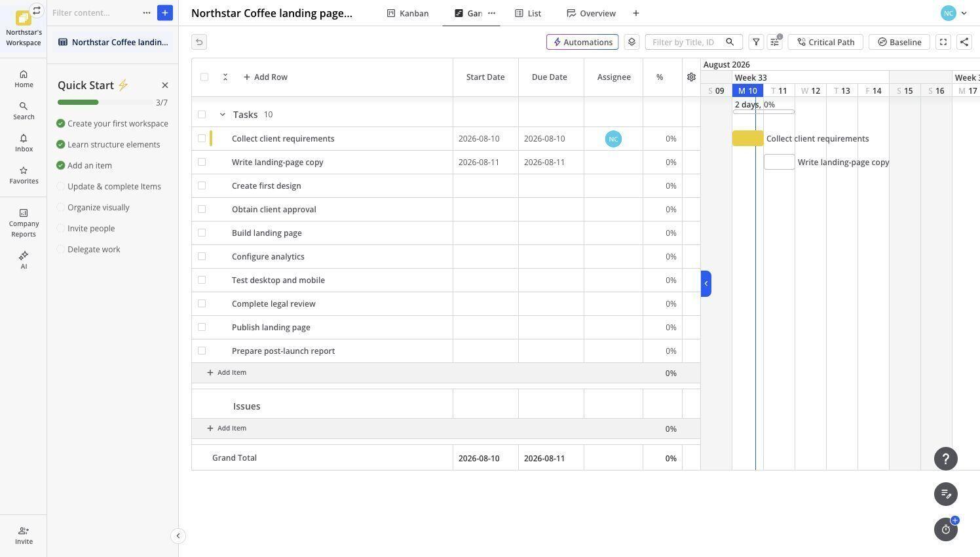Click the search magnifier in filter box
The width and height of the screenshot is (980, 557).
coord(730,42)
